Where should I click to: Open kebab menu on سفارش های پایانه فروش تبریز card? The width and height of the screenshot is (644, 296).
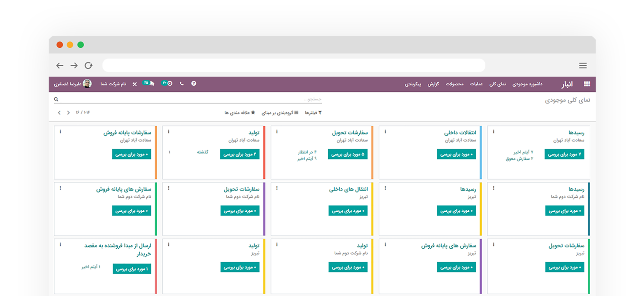(385, 245)
